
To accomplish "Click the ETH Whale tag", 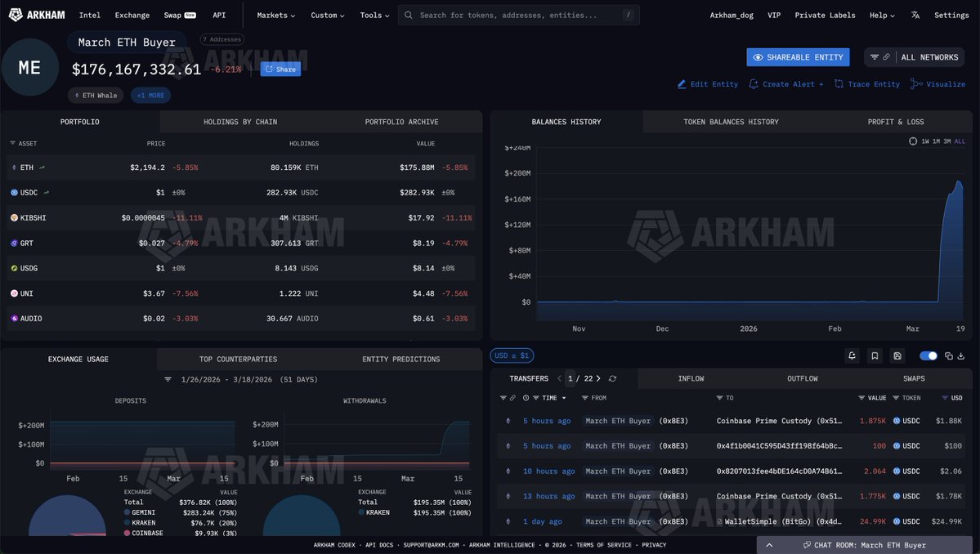I will [96, 96].
